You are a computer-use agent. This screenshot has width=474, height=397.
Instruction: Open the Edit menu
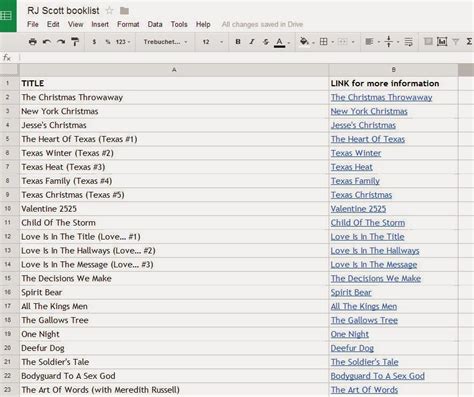coord(53,24)
